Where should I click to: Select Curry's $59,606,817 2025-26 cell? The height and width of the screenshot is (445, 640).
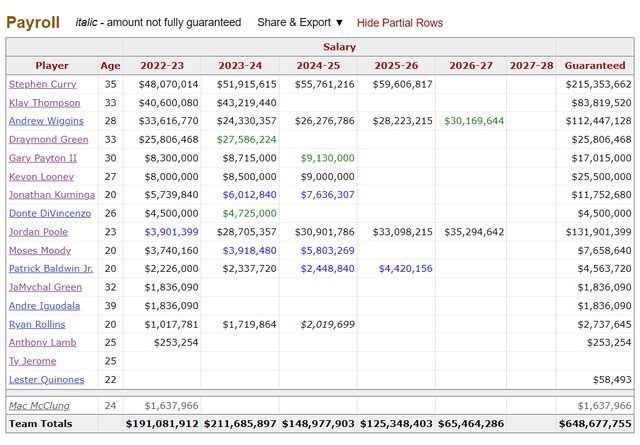coord(396,85)
